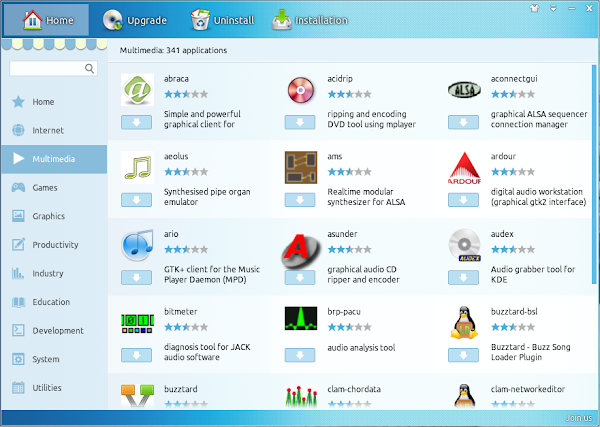Click the aconnectgui ALSA icon

[x=464, y=90]
